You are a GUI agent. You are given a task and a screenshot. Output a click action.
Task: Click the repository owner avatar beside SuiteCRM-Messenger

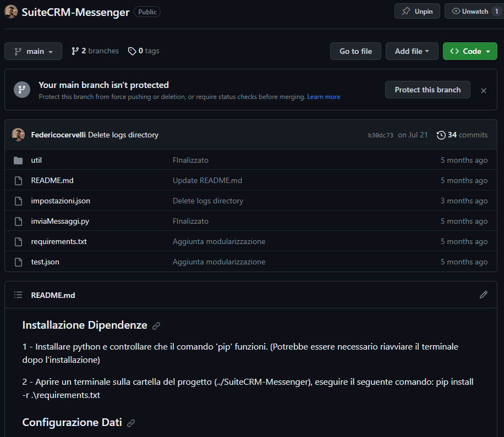tap(10, 12)
